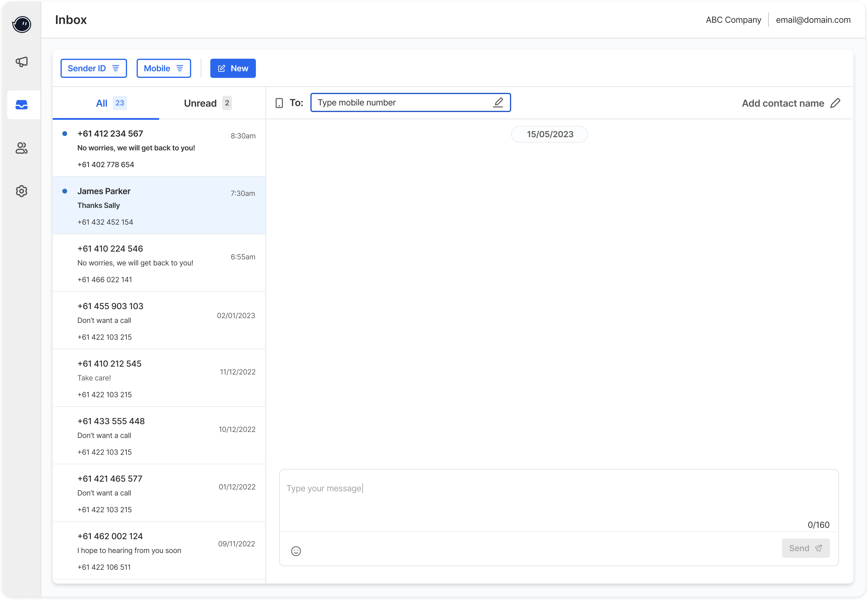The width and height of the screenshot is (868, 600).
Task: Click unread dot on +61 412 234 567
Action: click(65, 134)
